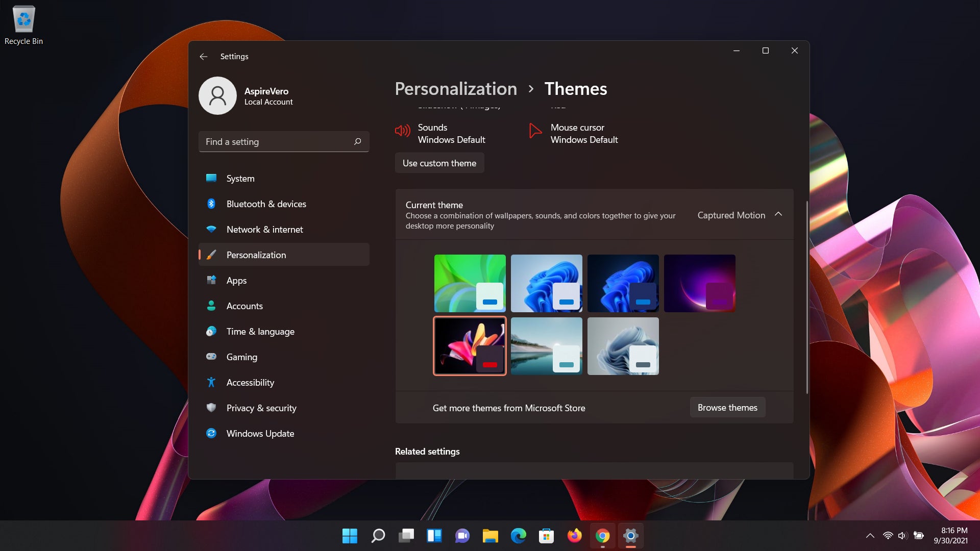This screenshot has width=980, height=551.
Task: Click the red Mouse cursor icon
Action: click(x=535, y=131)
